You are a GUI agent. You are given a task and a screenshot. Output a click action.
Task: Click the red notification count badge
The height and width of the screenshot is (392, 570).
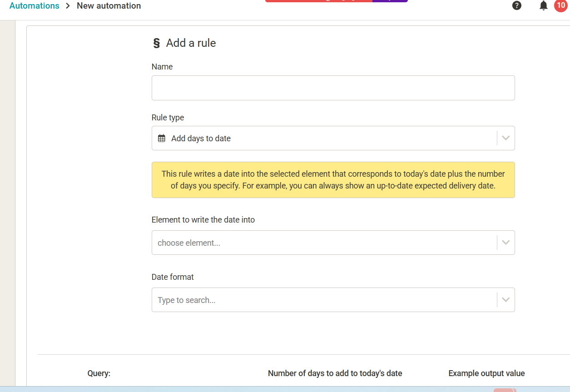pos(561,5)
